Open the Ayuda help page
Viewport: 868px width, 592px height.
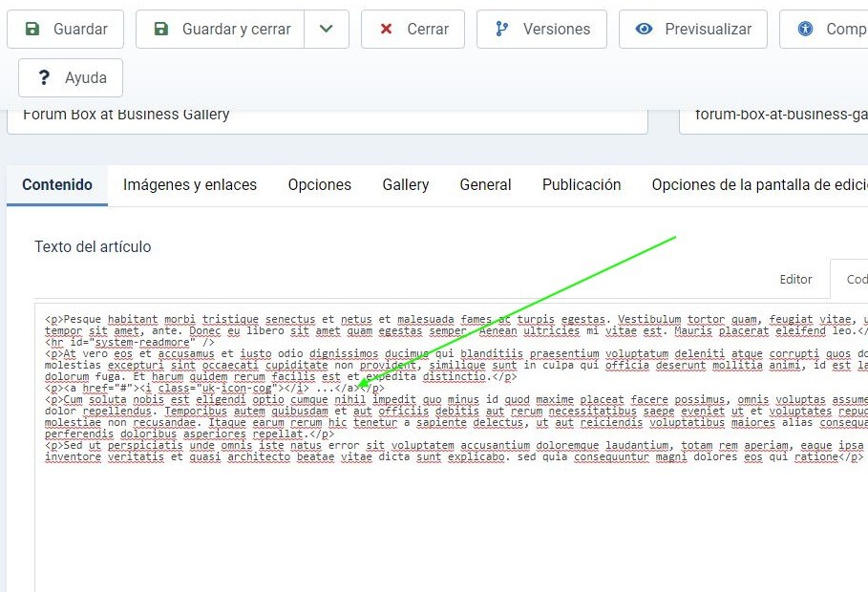[x=71, y=77]
